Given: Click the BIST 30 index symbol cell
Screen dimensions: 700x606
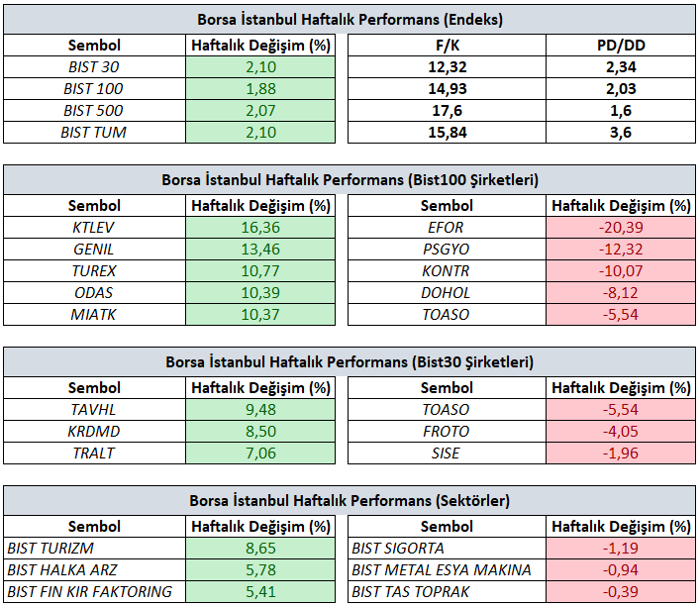Looking at the screenshot, I should coord(94,67).
